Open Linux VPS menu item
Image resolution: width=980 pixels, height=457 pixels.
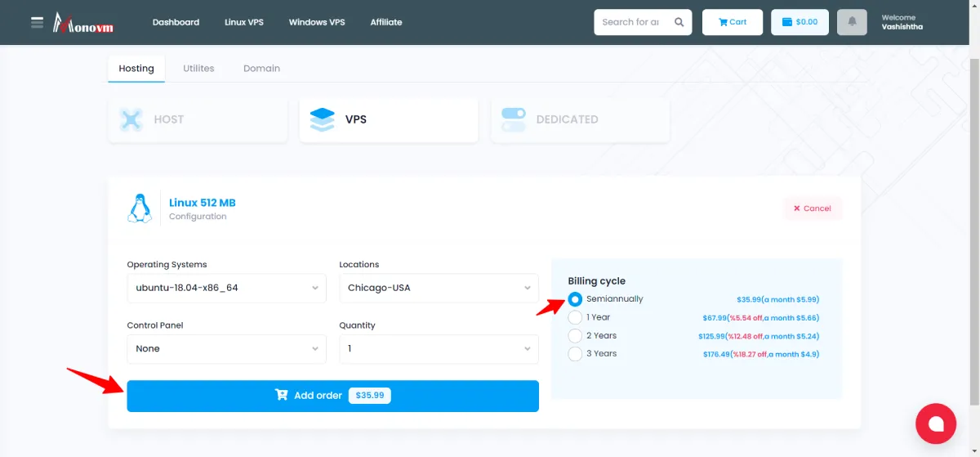[x=244, y=22]
